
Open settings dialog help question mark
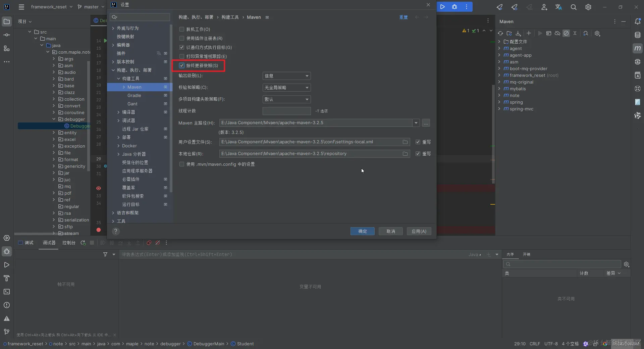pos(116,231)
